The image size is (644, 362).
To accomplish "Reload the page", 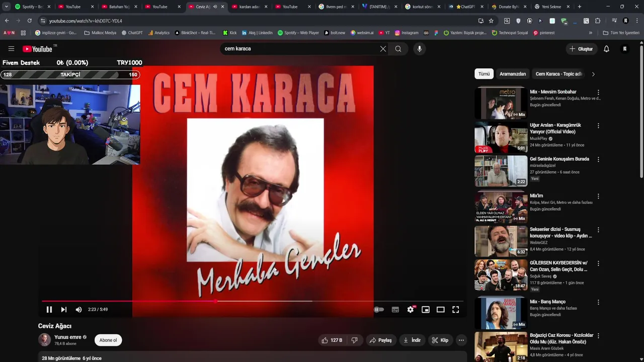I will tap(30, 21).
